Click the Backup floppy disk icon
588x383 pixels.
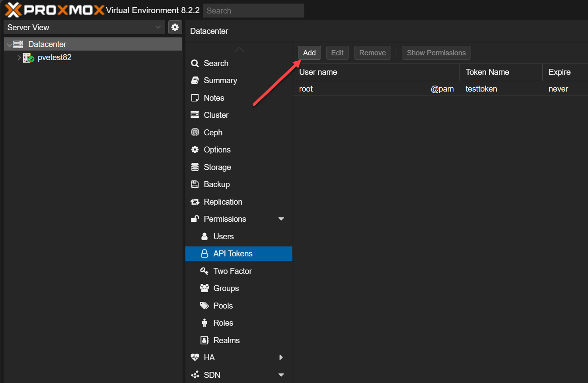[x=195, y=184]
